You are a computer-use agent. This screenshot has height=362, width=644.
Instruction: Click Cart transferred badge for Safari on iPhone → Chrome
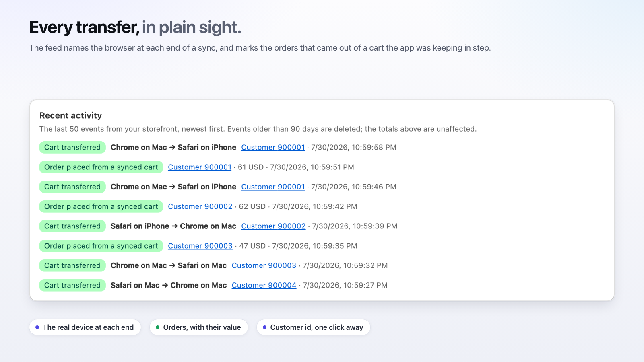coord(72,226)
